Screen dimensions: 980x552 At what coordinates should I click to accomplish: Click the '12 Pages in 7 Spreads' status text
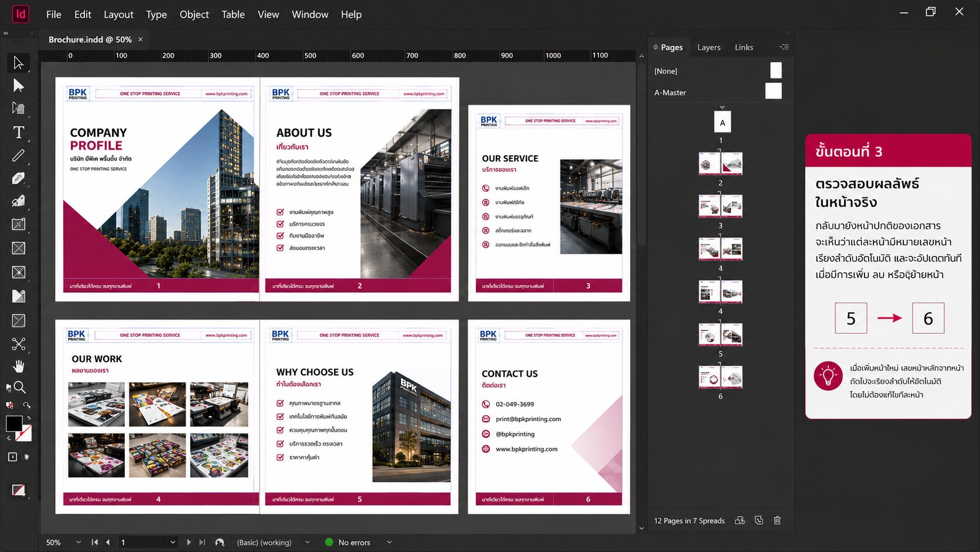point(689,521)
